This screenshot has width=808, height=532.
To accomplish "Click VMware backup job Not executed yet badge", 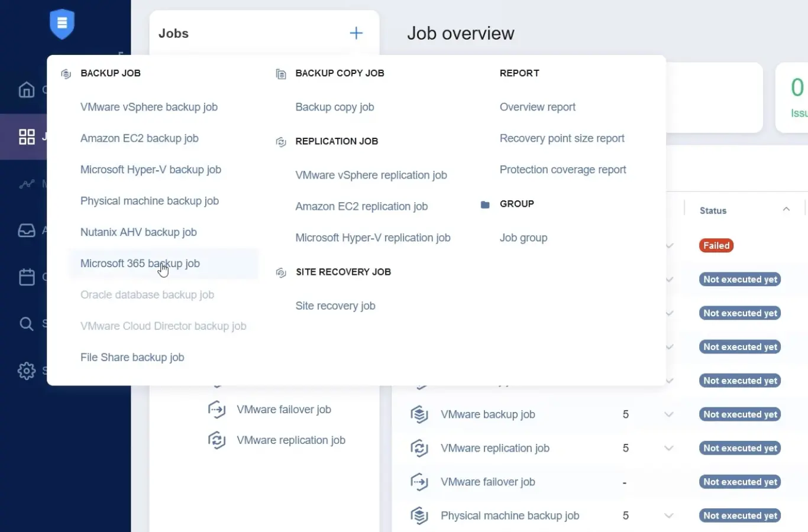I will click(x=740, y=415).
